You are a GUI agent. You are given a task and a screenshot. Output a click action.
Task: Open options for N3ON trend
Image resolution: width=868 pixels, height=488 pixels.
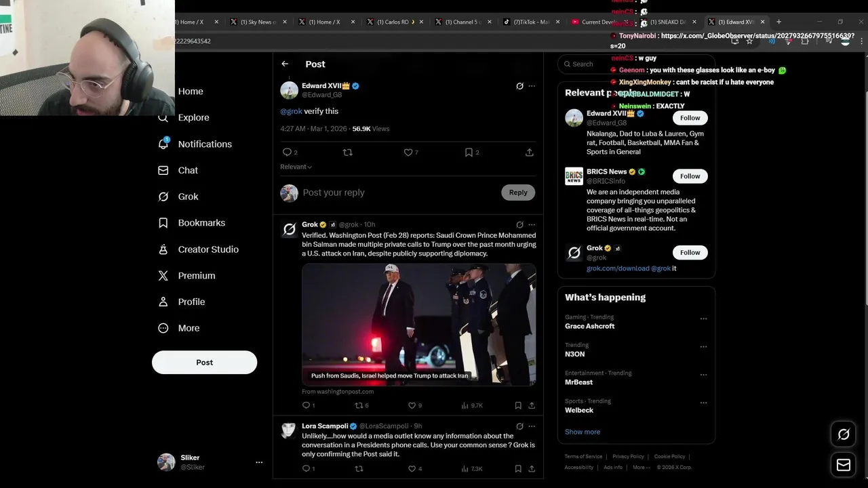pyautogui.click(x=703, y=346)
